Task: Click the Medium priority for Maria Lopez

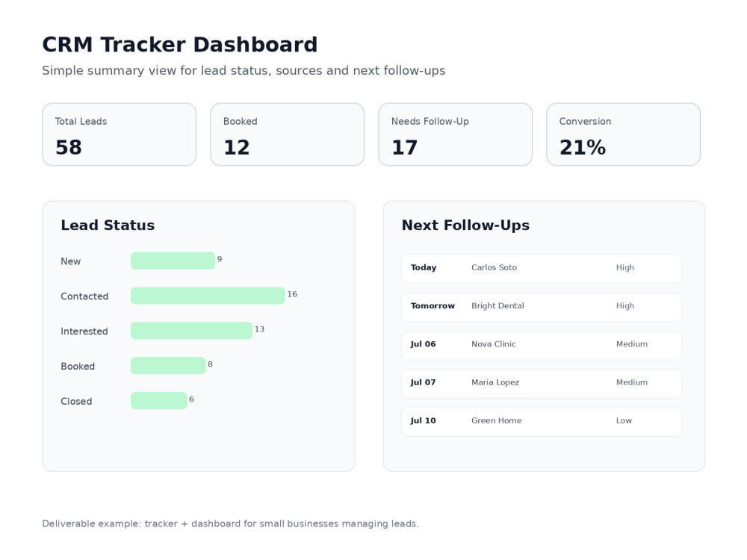Action: pos(632,382)
